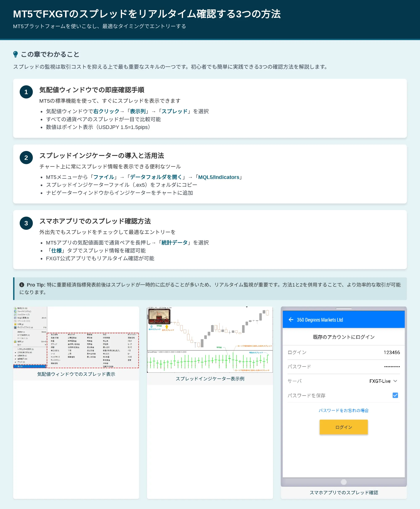Open the FXGT-Live server dropdown

pos(383,381)
